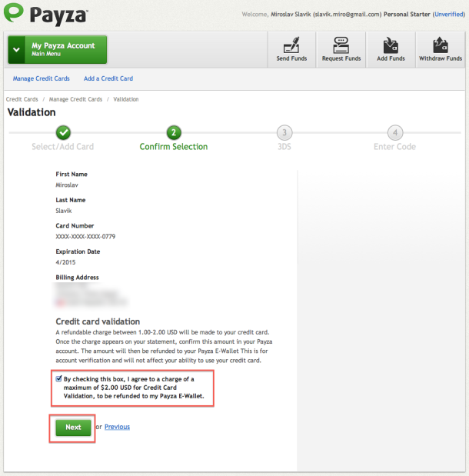Open the Request Funds icon
The height and width of the screenshot is (476, 469).
coord(341,45)
